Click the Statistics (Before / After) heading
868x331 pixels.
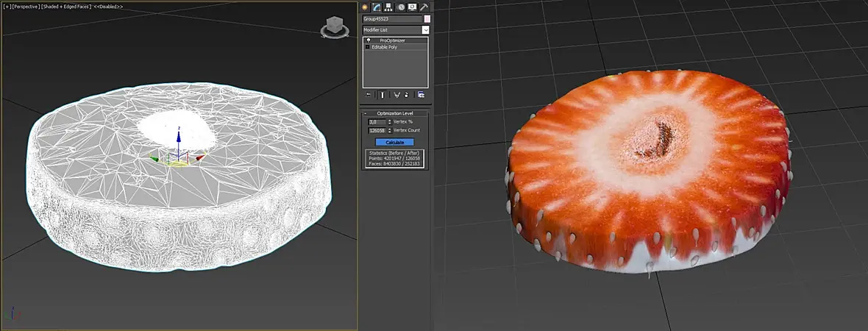(395, 153)
